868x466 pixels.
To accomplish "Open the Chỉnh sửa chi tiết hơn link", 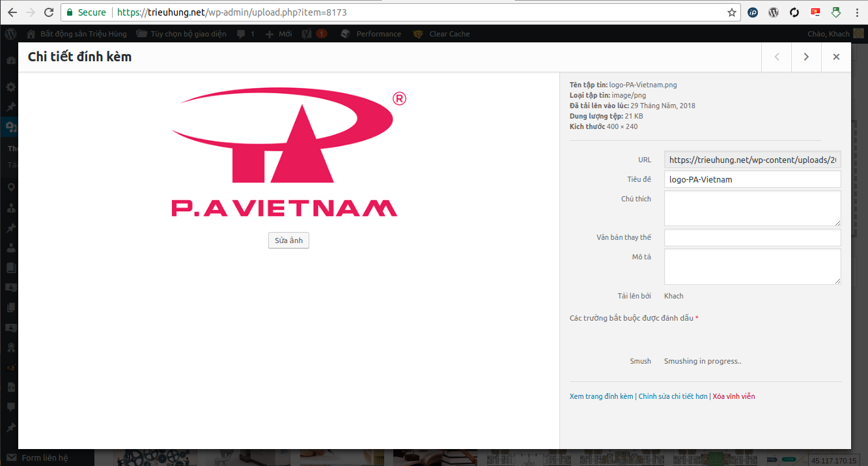I will click(673, 396).
